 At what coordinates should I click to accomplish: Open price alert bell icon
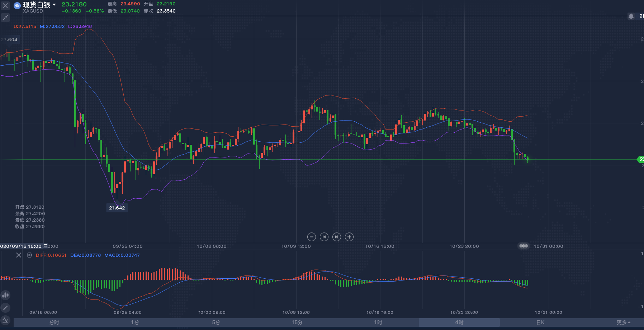click(x=631, y=16)
